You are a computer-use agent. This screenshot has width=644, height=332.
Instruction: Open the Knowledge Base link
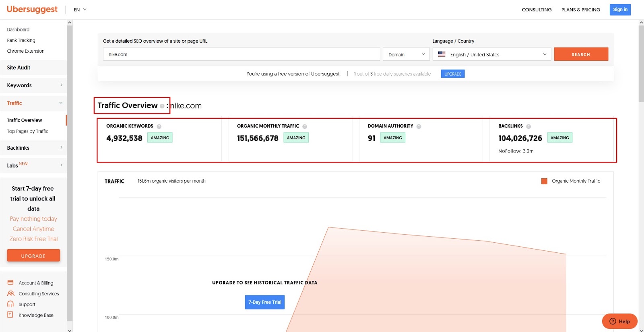pos(36,315)
